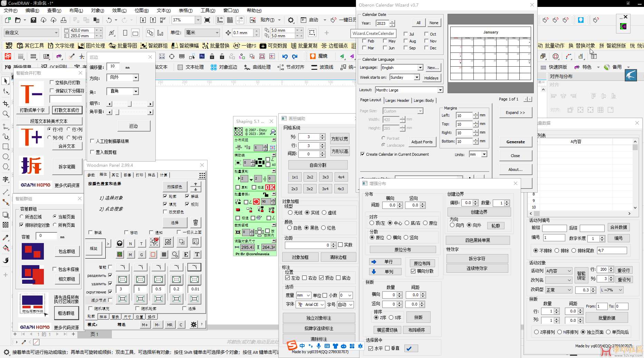Toggle Create Calendar in Current Document checkbox
Image resolution: width=644 pixels, height=358 pixels.
tap(363, 154)
